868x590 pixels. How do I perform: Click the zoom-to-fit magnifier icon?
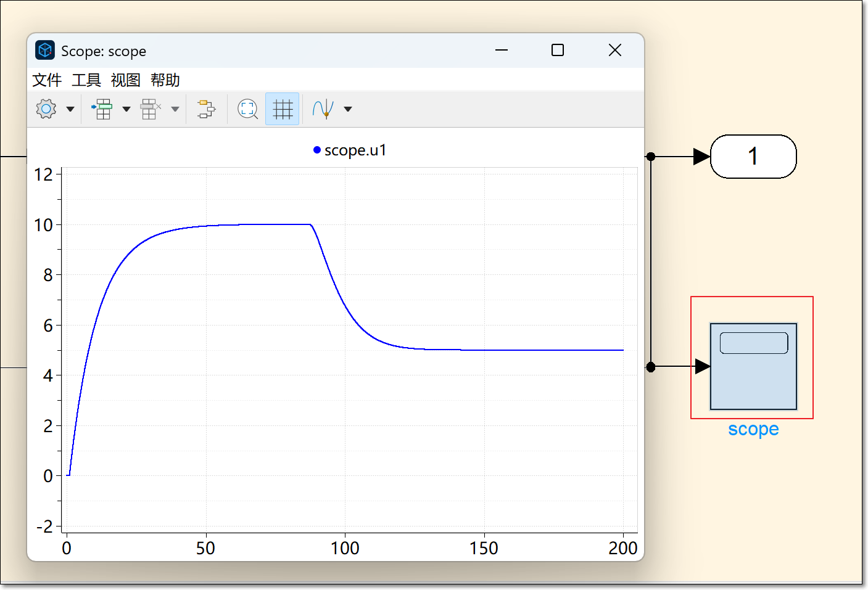[247, 109]
